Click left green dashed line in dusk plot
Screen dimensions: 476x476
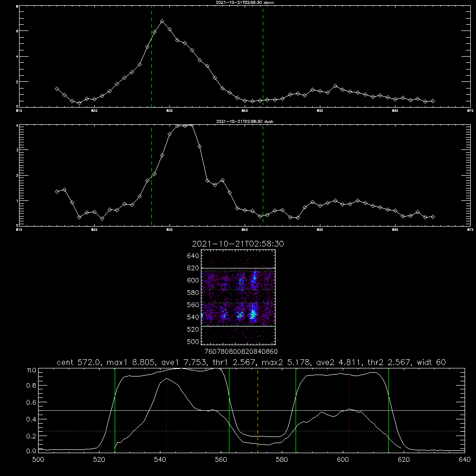tap(151, 176)
